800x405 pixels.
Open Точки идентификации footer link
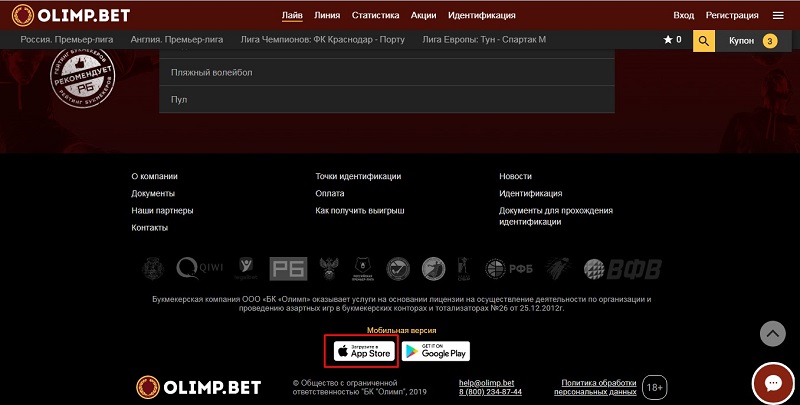click(358, 176)
